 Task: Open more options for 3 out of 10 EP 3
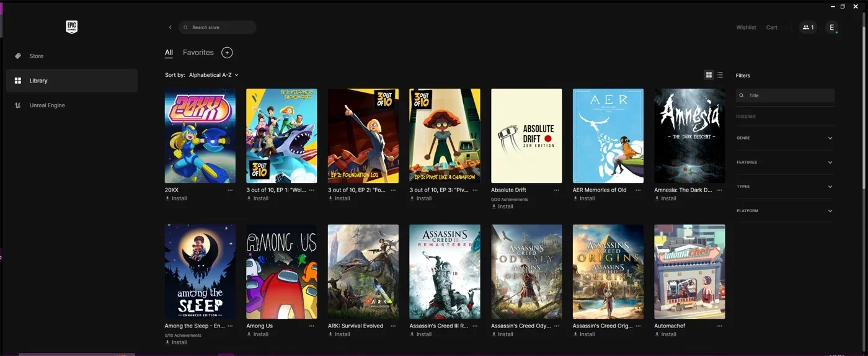[x=475, y=190]
